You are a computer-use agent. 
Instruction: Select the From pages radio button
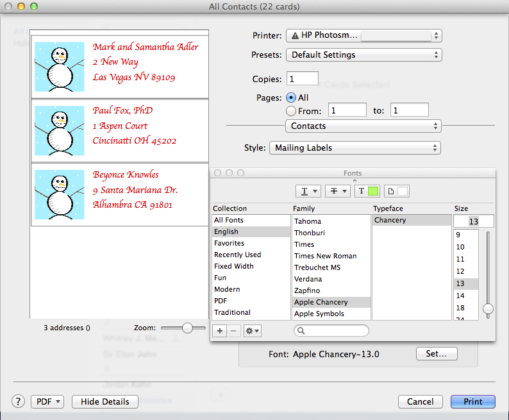pyautogui.click(x=291, y=110)
